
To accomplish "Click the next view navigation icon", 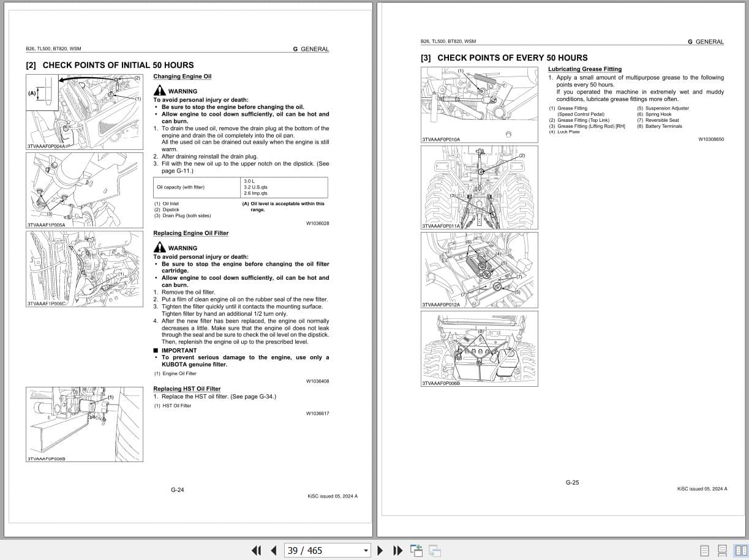I will coord(435,550).
